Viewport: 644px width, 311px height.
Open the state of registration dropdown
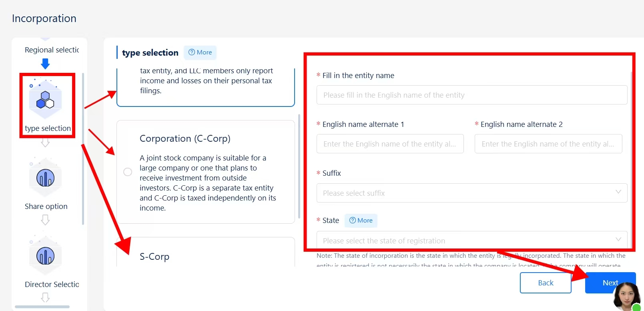[x=472, y=240]
